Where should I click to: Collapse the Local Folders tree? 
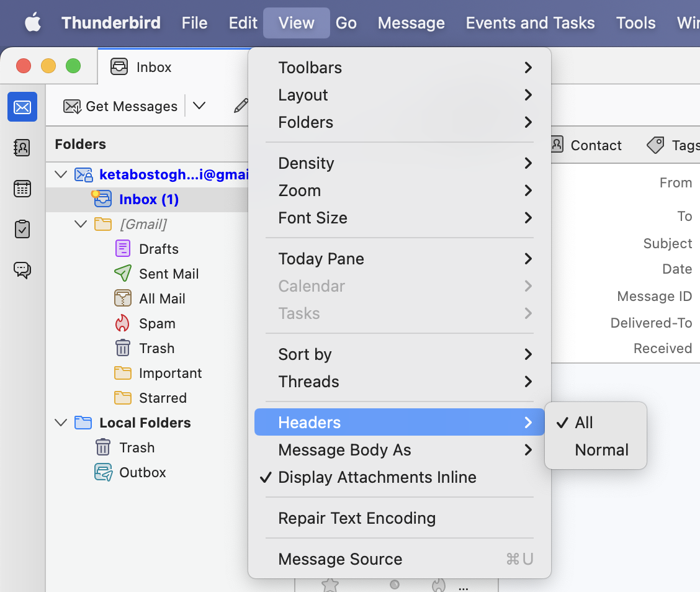point(60,423)
